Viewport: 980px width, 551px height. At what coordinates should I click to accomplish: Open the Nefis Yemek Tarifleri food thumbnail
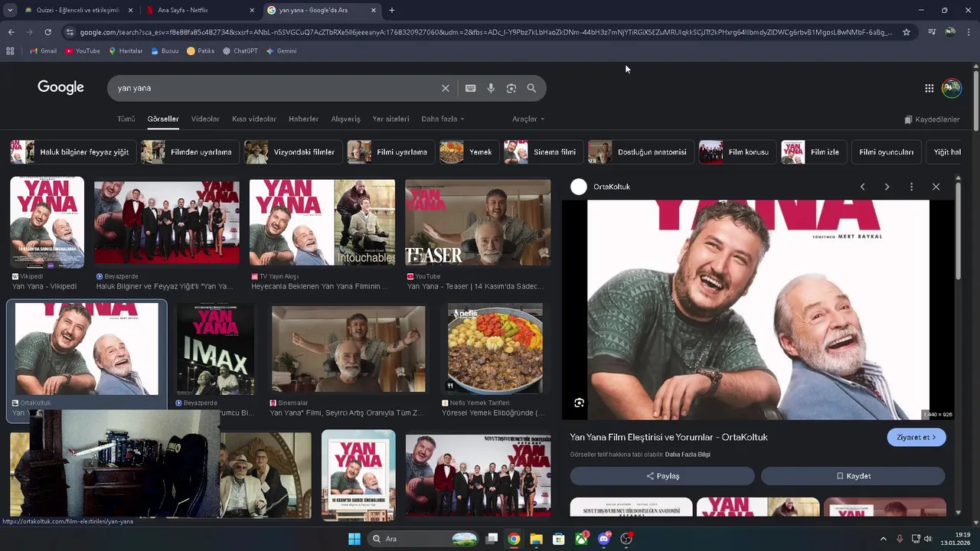(x=495, y=349)
